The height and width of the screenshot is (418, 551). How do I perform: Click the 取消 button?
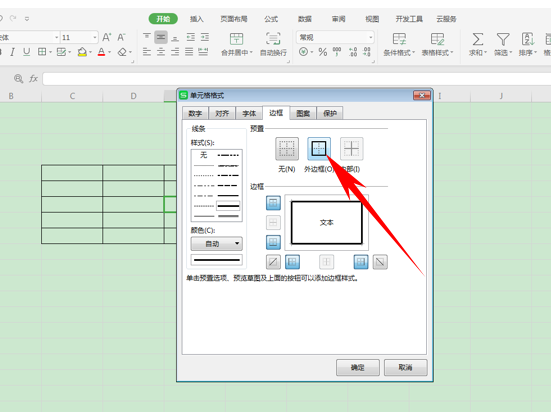(406, 367)
